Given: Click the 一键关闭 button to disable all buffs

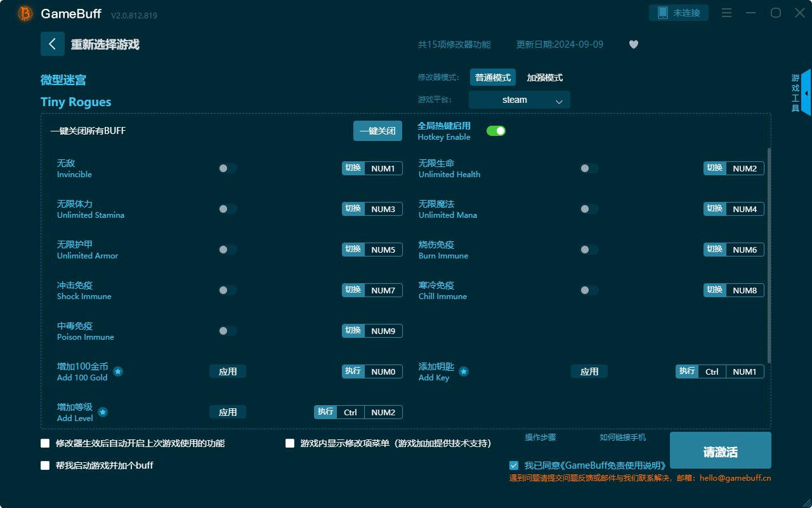Looking at the screenshot, I should coord(377,130).
